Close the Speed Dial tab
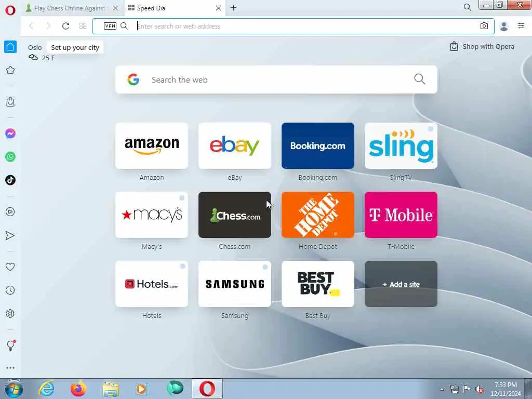The image size is (532, 399). 219,8
